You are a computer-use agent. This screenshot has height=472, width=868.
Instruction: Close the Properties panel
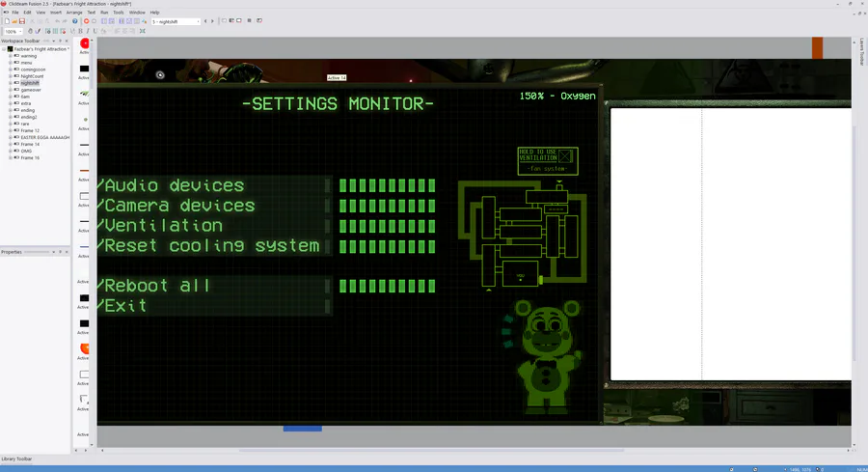click(67, 252)
